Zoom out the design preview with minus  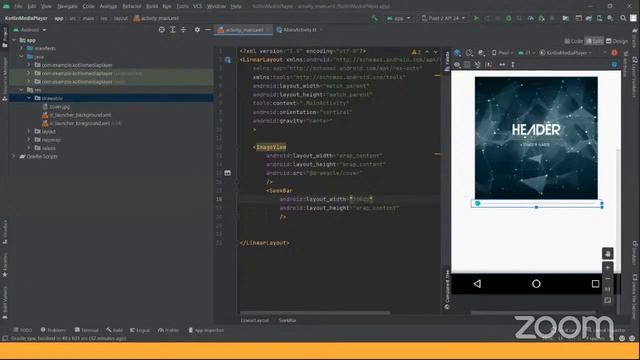(607, 279)
